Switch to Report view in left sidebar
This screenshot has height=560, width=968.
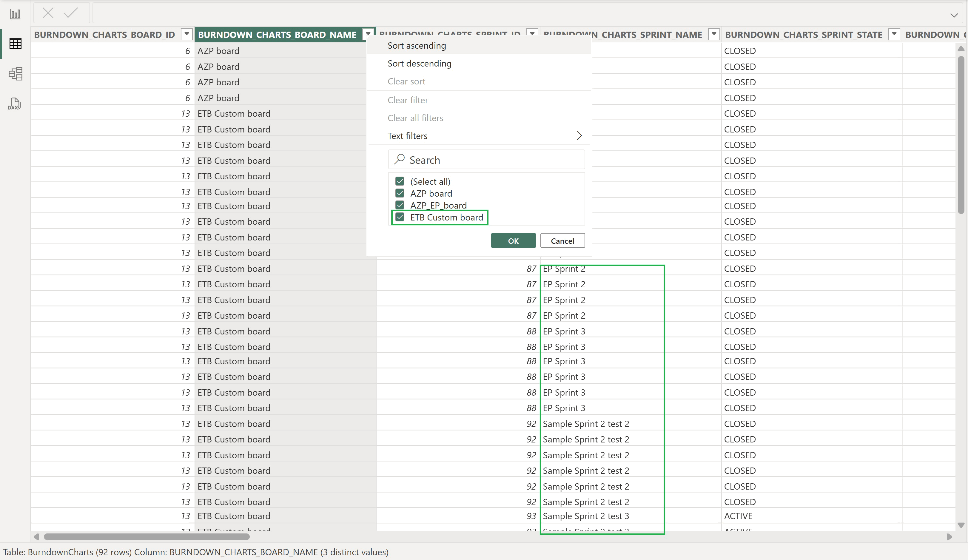[x=15, y=14]
